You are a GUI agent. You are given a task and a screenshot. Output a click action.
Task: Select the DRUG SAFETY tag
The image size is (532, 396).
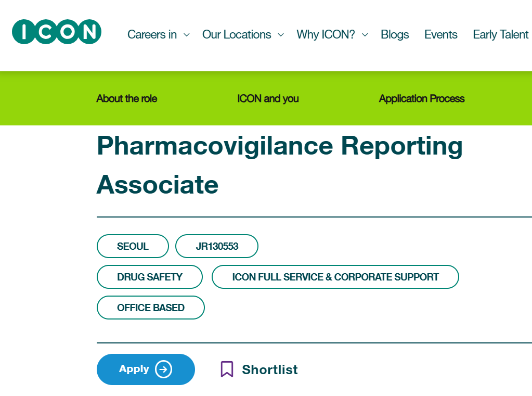click(150, 277)
